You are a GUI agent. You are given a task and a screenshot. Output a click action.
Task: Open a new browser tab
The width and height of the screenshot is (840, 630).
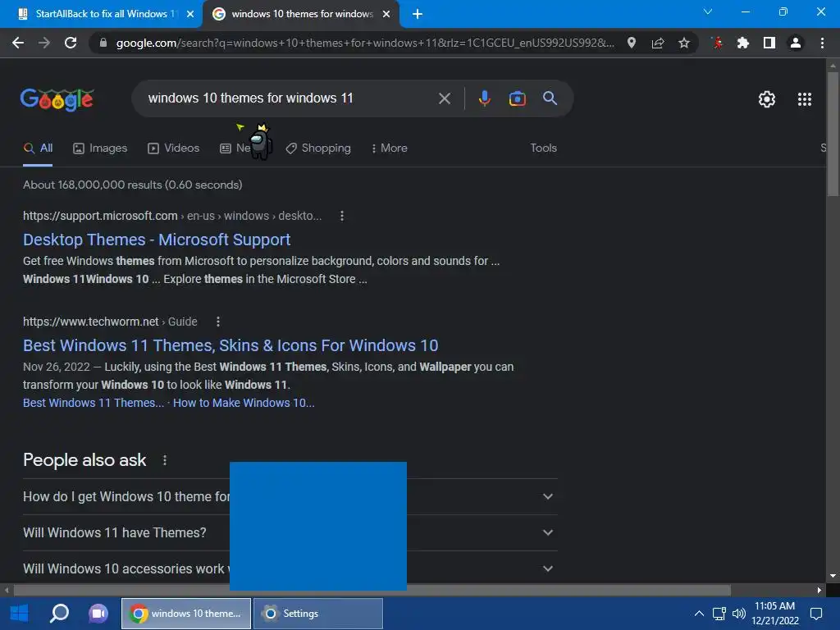point(418,14)
